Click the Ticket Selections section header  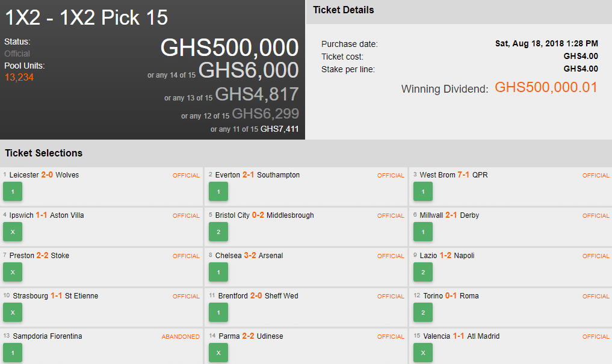point(44,153)
